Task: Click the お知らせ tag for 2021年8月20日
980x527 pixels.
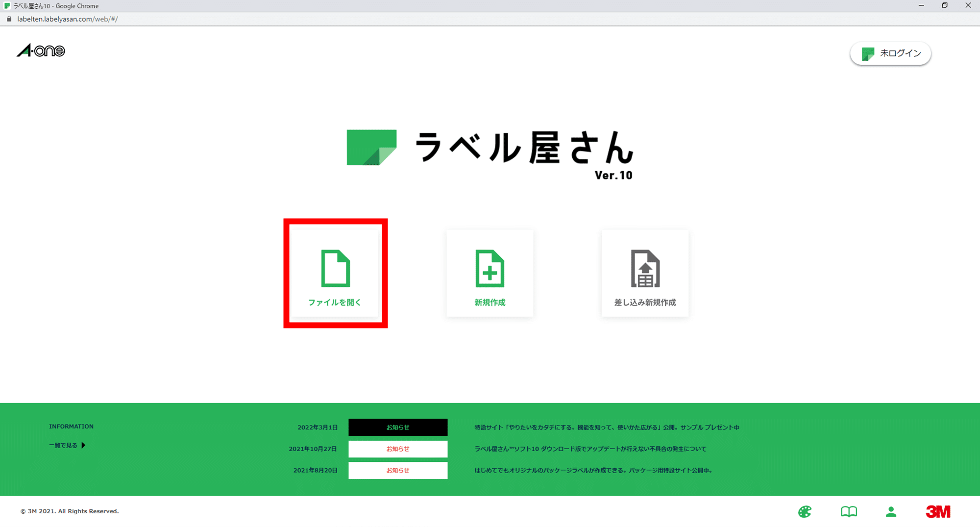Action: click(398, 471)
